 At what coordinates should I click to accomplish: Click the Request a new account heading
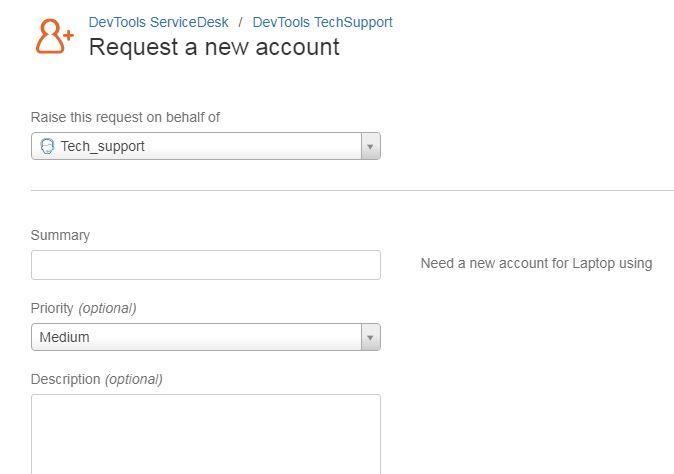pyautogui.click(x=214, y=47)
